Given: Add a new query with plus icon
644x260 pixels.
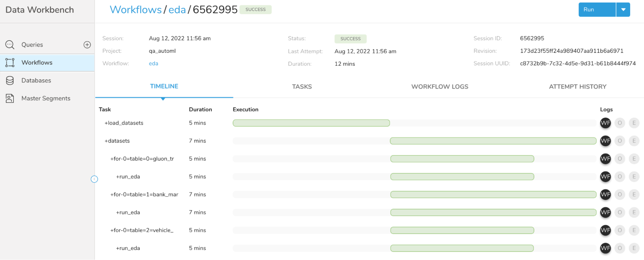Looking at the screenshot, I should point(87,45).
